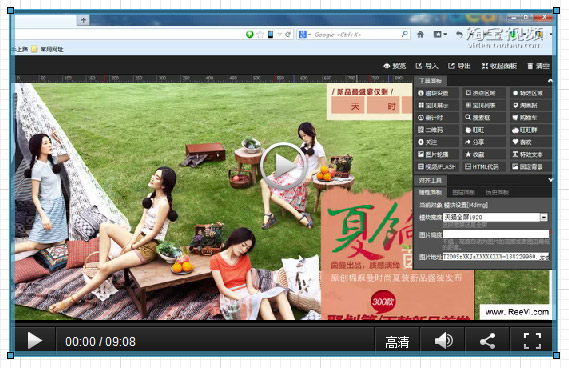Expand the 对齐工具 alignment section chevron
The image size is (569, 368).
coord(550,180)
